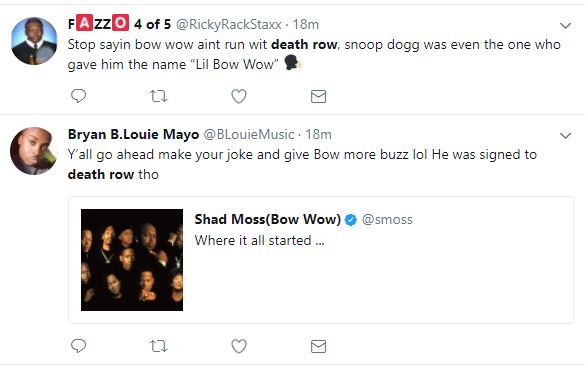Click the 18m timestamp on FAZZO's tweet
585x366 pixels.
(x=306, y=25)
